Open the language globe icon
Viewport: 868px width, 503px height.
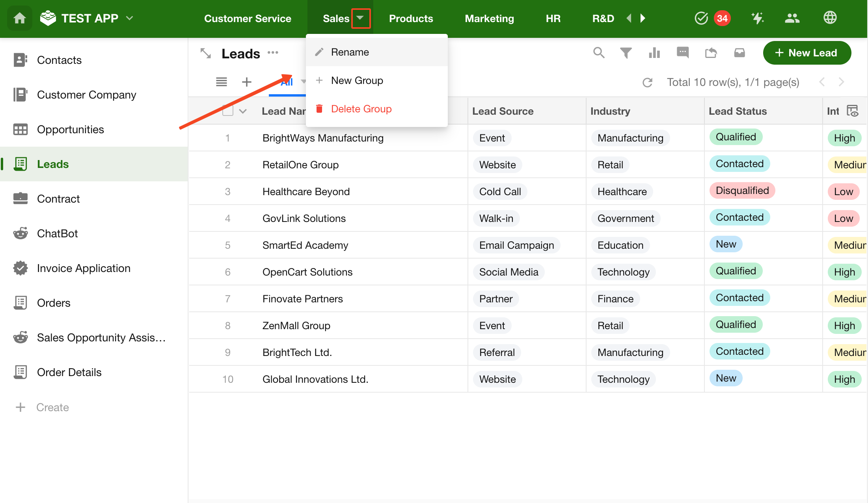(830, 18)
